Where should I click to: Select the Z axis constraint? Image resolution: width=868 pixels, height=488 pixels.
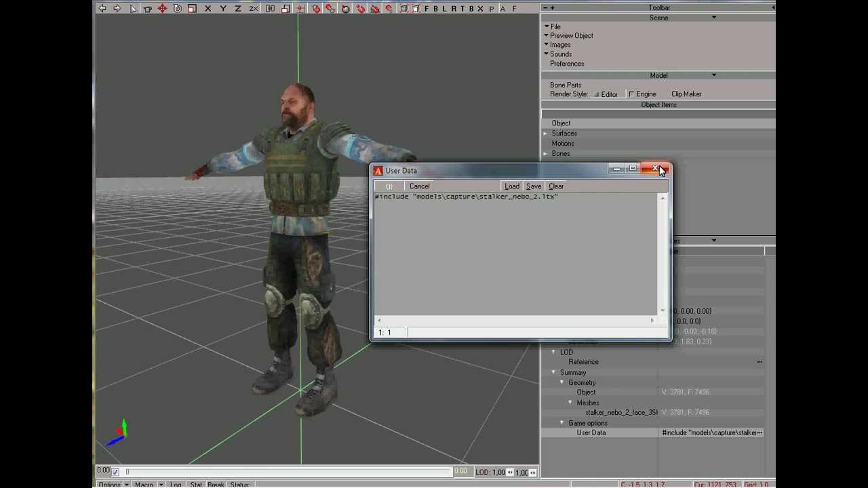tap(237, 8)
